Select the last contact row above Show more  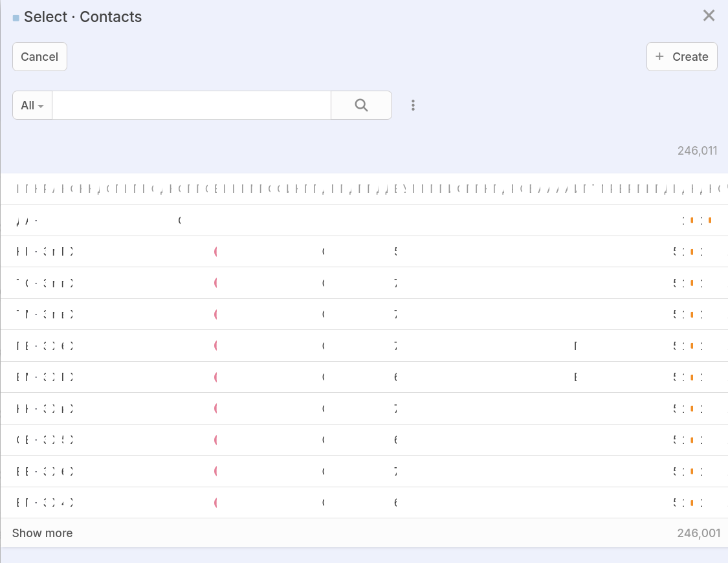[364, 503]
